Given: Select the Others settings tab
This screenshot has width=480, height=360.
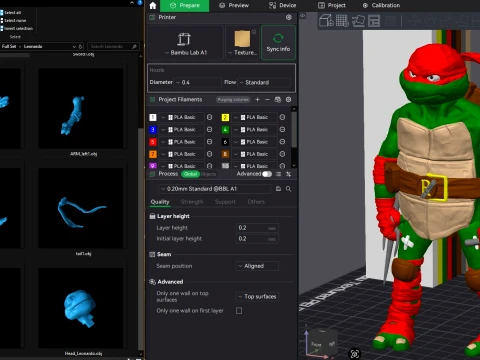Looking at the screenshot, I should pos(256,202).
